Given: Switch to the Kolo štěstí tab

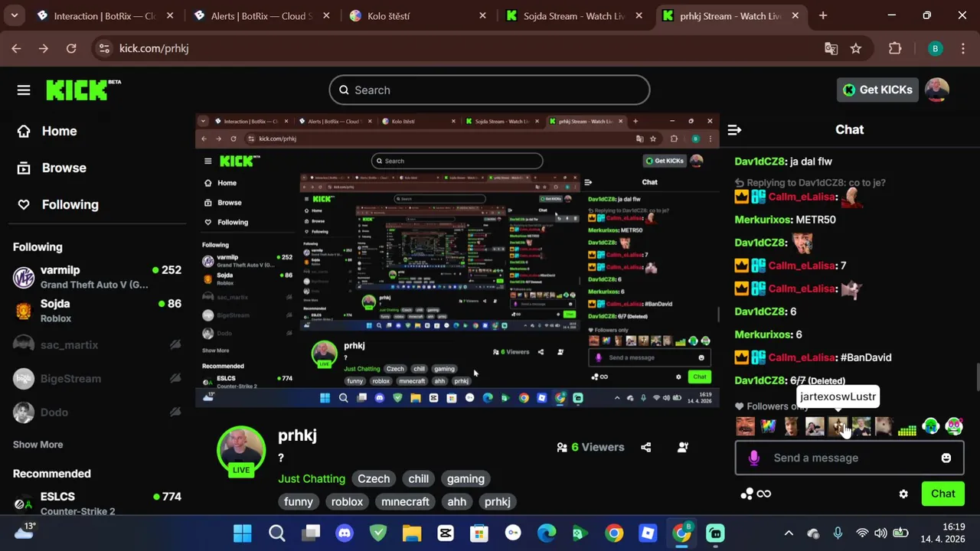Looking at the screenshot, I should coord(418,15).
